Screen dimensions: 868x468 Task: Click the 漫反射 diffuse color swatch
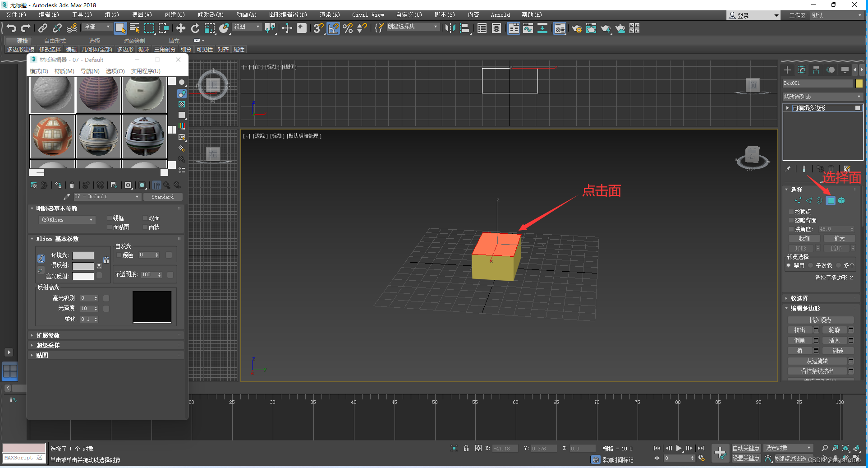pyautogui.click(x=83, y=266)
